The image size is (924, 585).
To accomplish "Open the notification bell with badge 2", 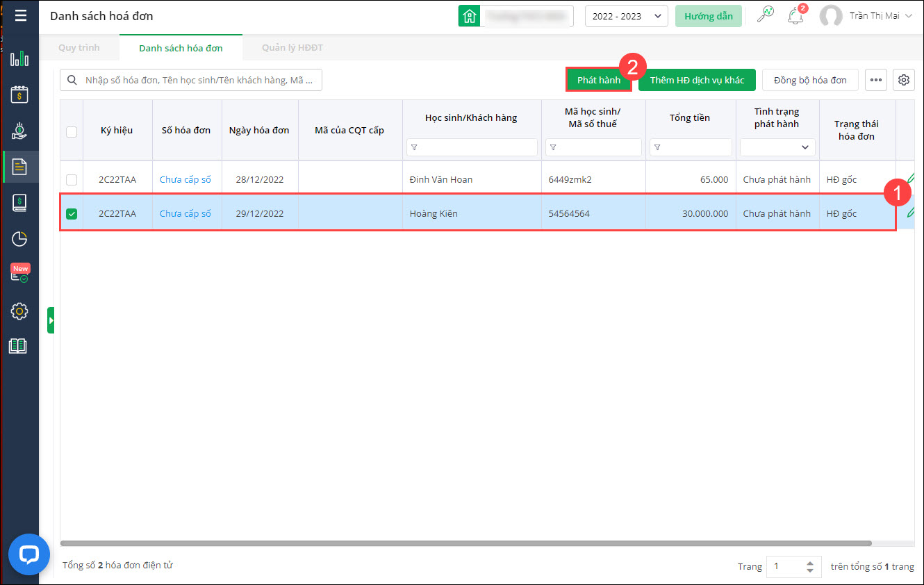I will [796, 15].
